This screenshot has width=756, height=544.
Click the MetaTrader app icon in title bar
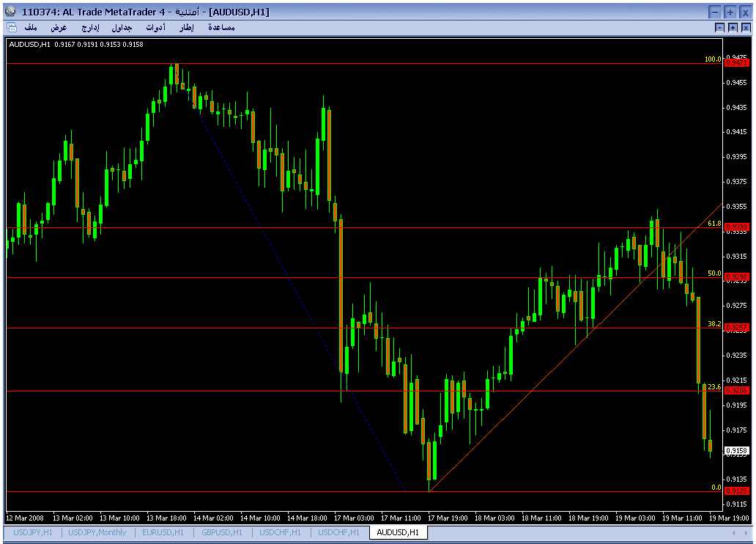[10, 11]
